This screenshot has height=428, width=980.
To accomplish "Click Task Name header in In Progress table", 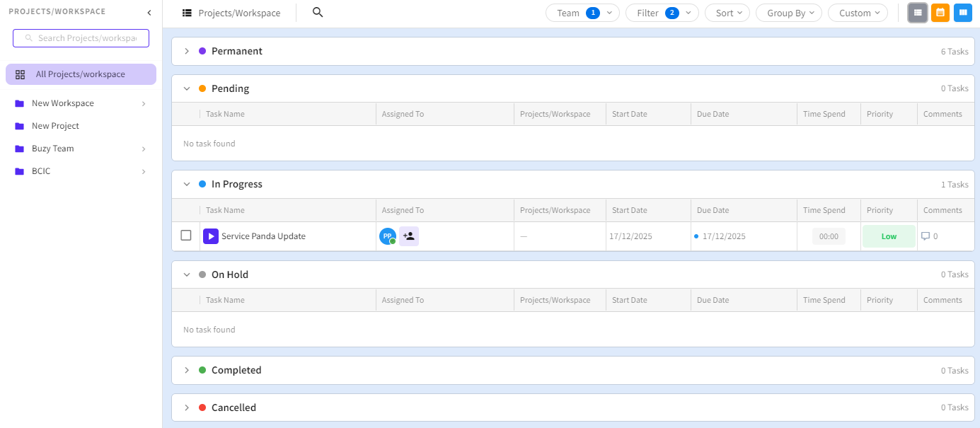I will tap(225, 210).
